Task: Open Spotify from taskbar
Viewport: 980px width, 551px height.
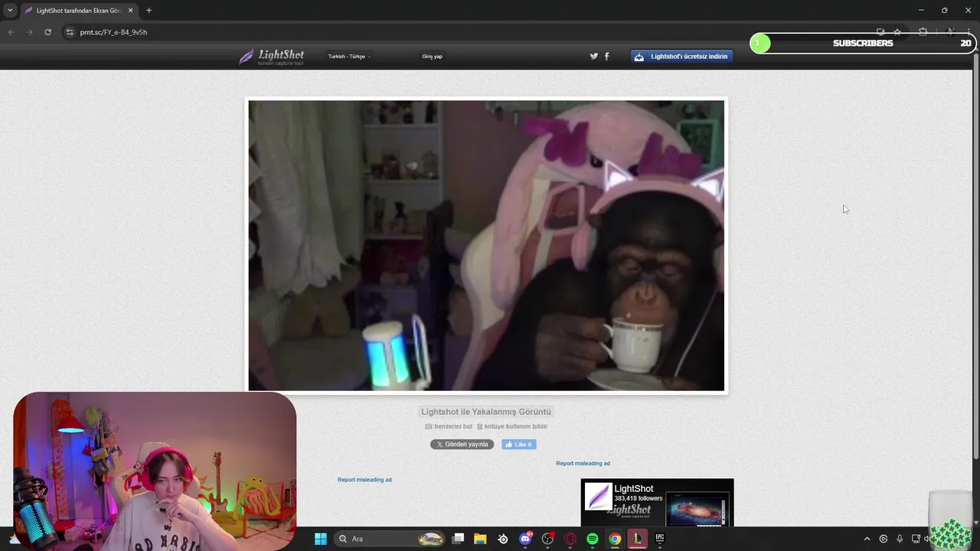Action: click(593, 539)
